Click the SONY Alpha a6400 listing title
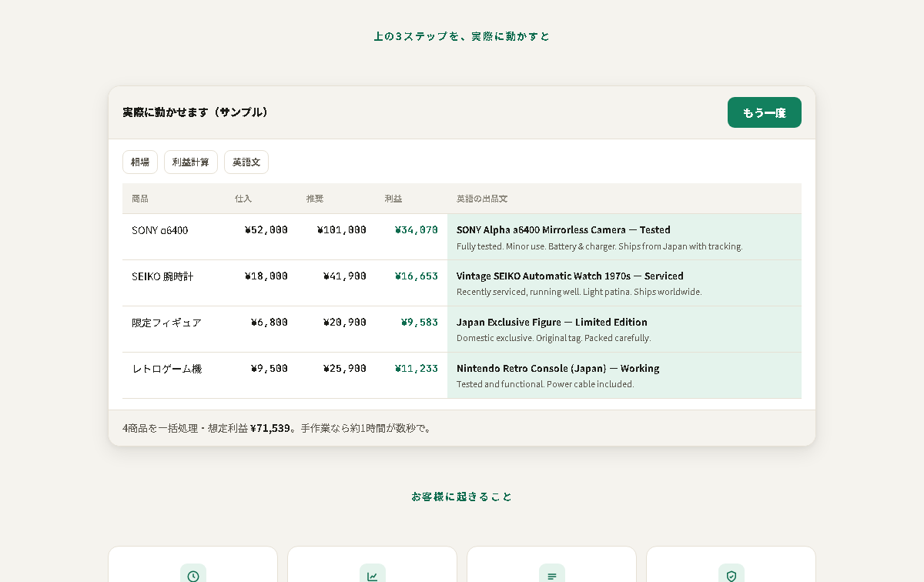Image resolution: width=924 pixels, height=582 pixels. click(x=564, y=230)
